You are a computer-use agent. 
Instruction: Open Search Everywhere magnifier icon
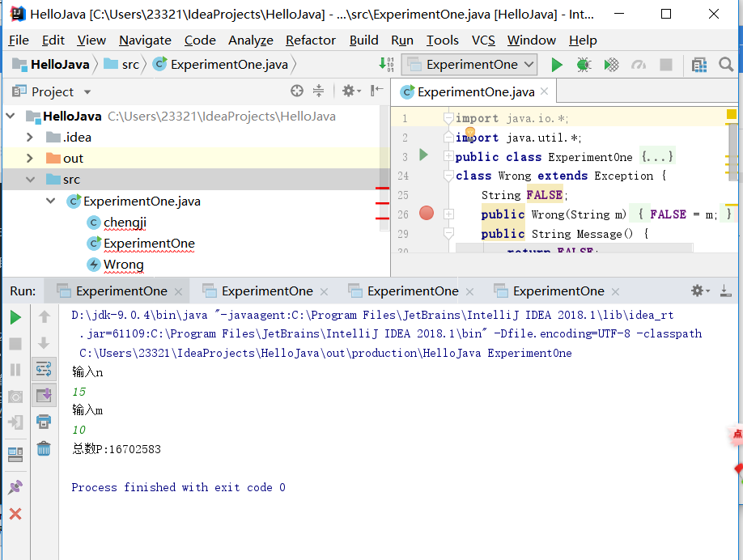(x=725, y=65)
